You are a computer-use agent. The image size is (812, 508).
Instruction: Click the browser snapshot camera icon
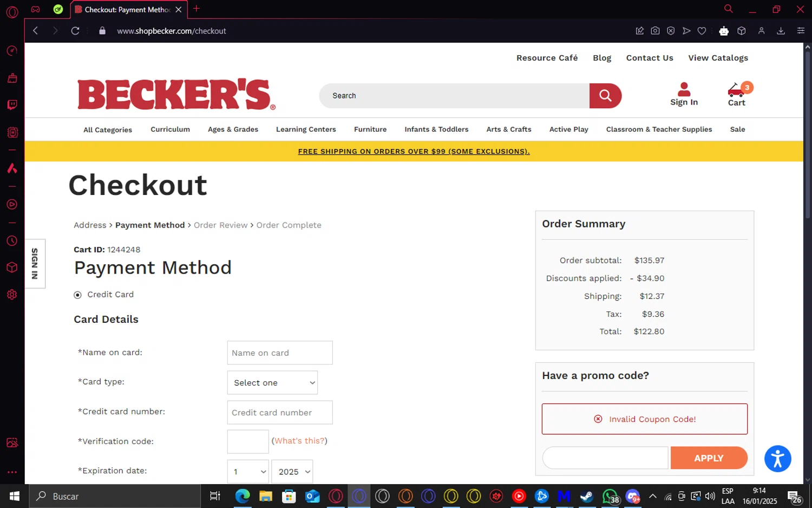655,31
